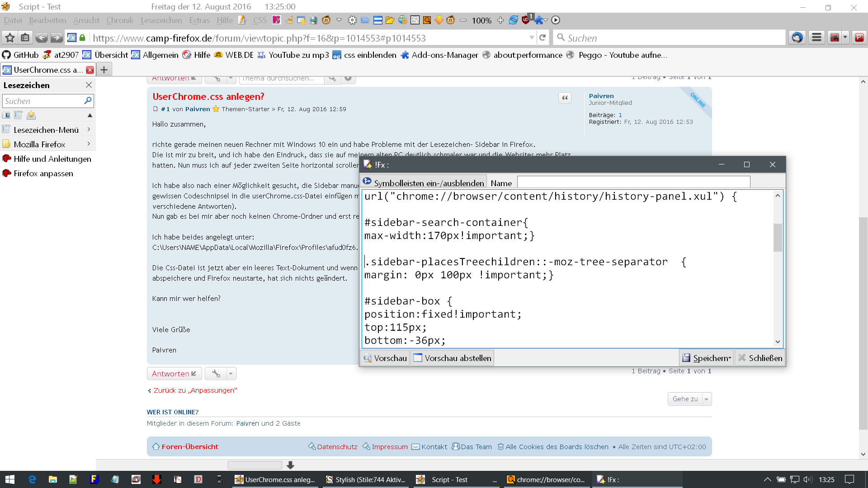The image size is (868, 488).
Task: Toggle Vorschau abstellen in editor
Action: click(452, 358)
